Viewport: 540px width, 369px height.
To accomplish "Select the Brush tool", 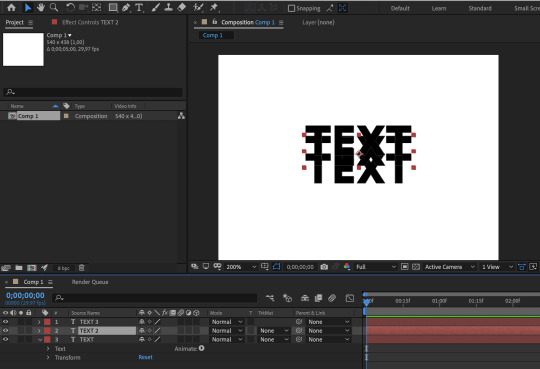I will coord(155,7).
